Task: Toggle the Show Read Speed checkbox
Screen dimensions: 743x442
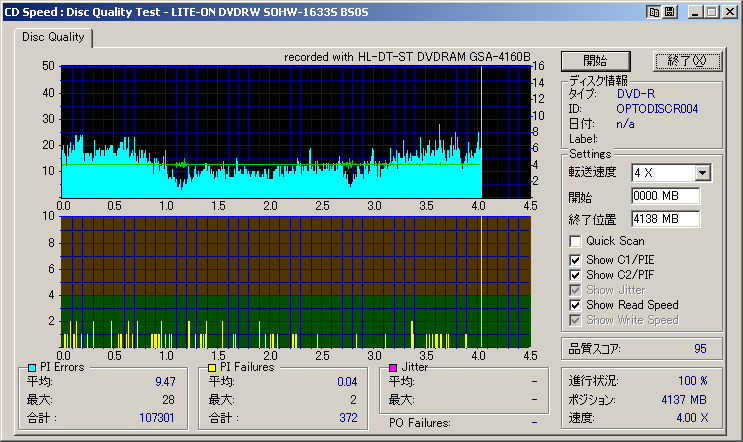Action: pos(575,305)
